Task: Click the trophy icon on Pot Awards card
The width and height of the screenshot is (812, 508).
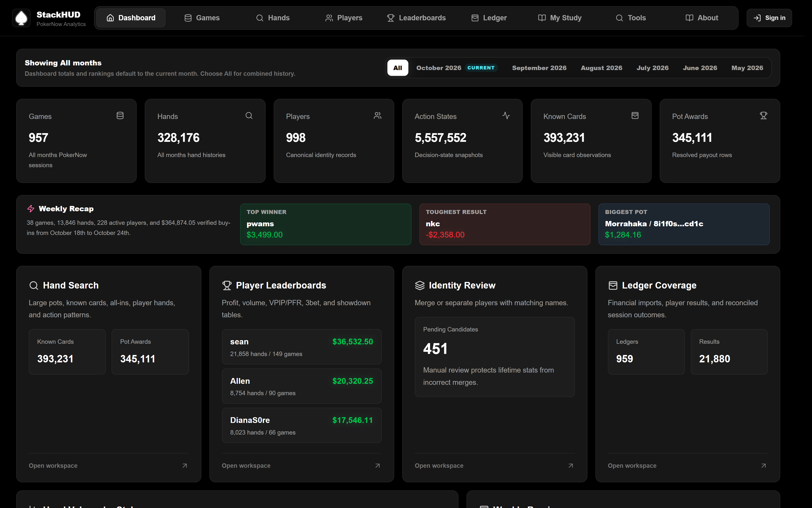Action: pyautogui.click(x=763, y=116)
